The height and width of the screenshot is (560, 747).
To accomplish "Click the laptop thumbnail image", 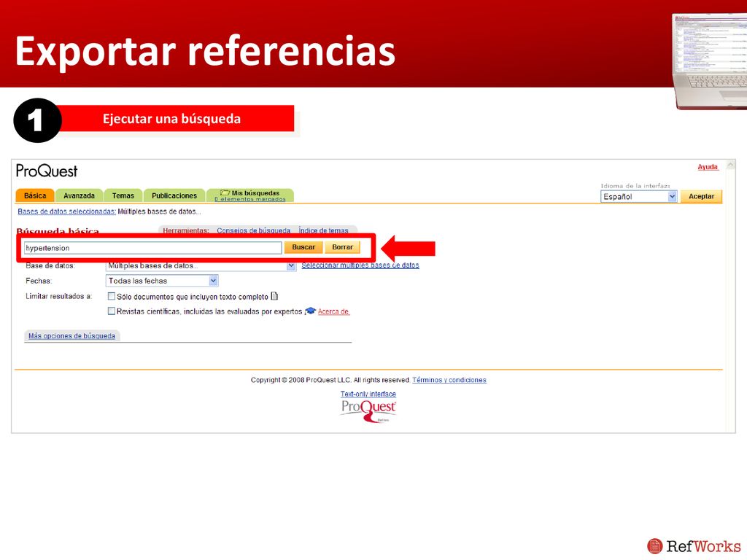I will pyautogui.click(x=709, y=61).
